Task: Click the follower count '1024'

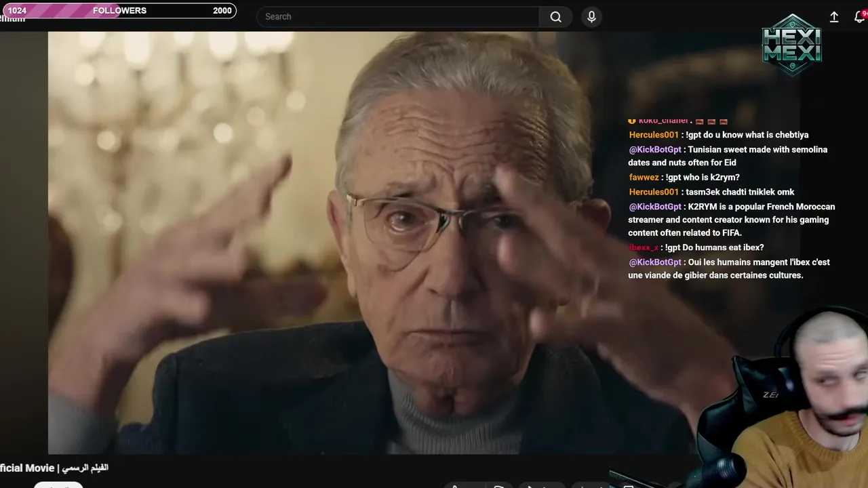Action: click(17, 11)
